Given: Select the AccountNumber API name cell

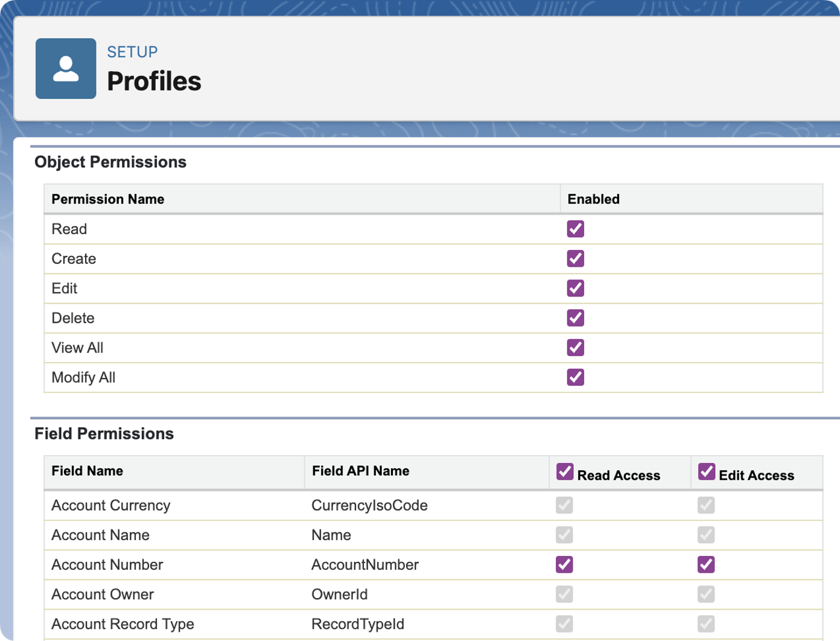Looking at the screenshot, I should click(364, 564).
